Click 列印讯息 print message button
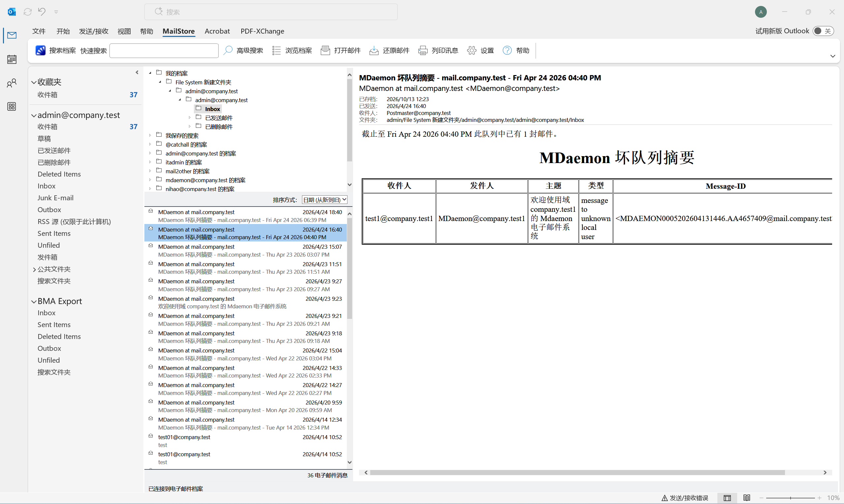Viewport: 844px width, 504px height. click(438, 50)
